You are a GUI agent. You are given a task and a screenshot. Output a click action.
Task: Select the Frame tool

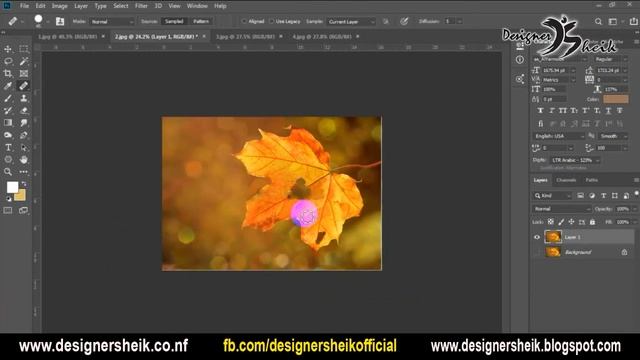coord(24,73)
